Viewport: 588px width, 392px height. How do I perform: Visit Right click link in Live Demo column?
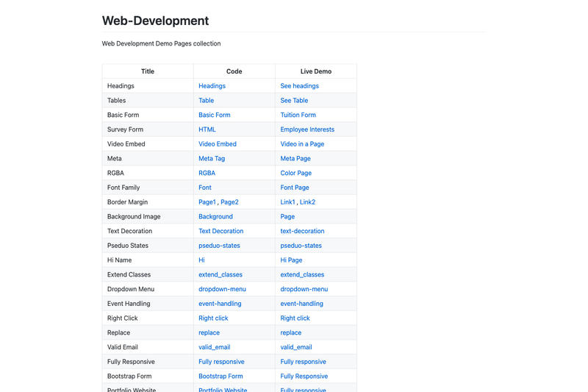coord(295,318)
